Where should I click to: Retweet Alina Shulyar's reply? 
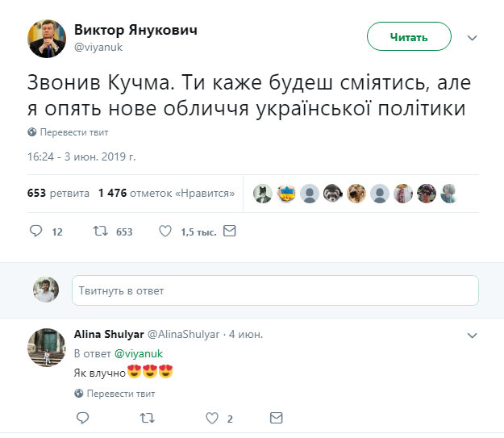[x=147, y=418]
